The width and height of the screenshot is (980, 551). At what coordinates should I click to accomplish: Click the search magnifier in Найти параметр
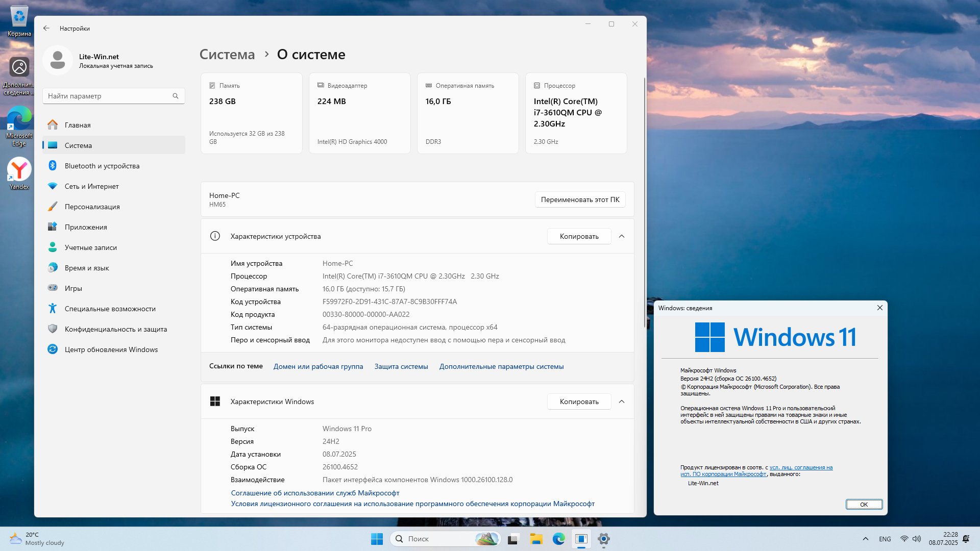coord(176,96)
